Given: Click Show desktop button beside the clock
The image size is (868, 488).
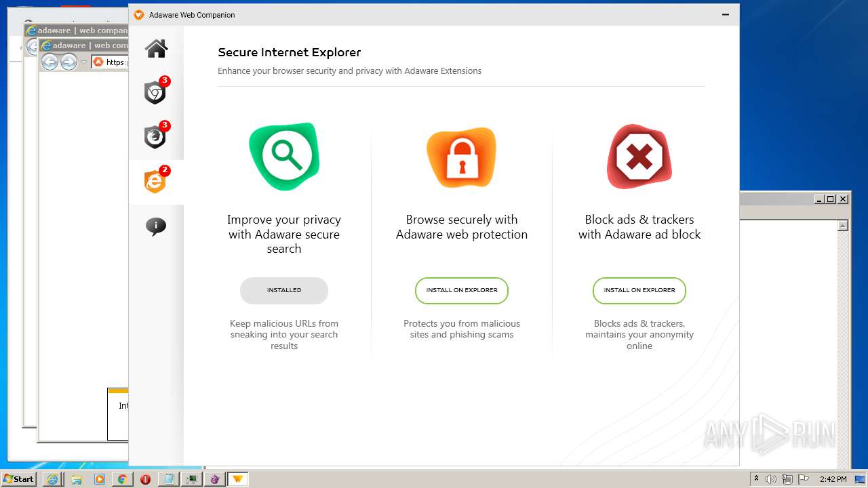Looking at the screenshot, I should click(x=861, y=479).
